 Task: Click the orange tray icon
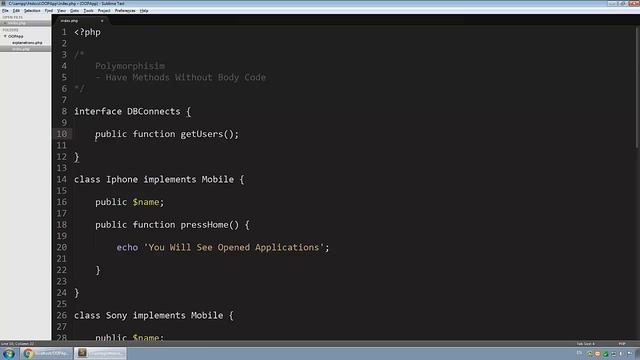pos(598,354)
